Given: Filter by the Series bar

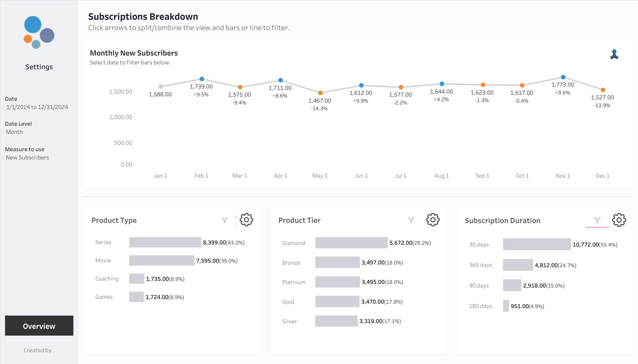Looking at the screenshot, I should click(165, 242).
